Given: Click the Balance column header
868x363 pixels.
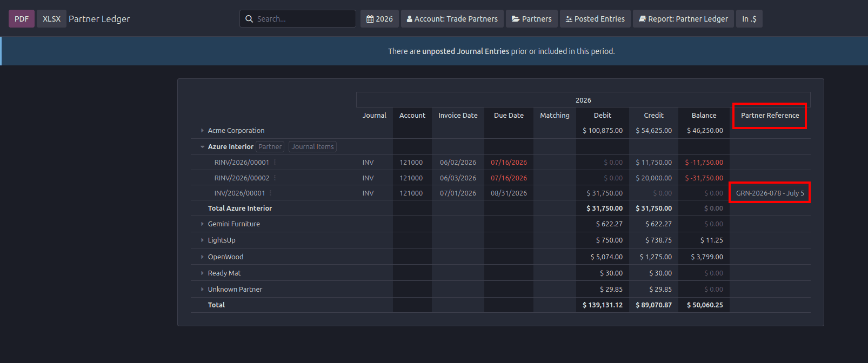Looking at the screenshot, I should coord(704,116).
